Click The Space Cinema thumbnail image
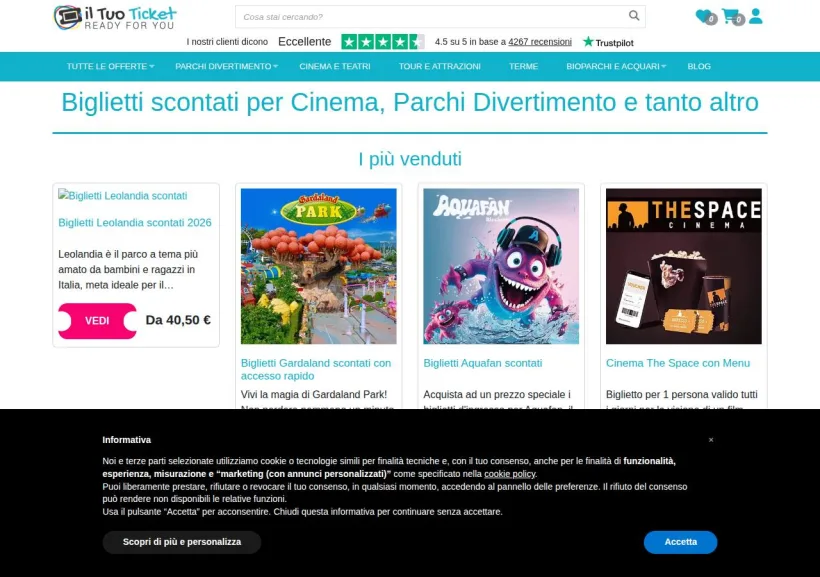This screenshot has width=820, height=577. pos(684,266)
